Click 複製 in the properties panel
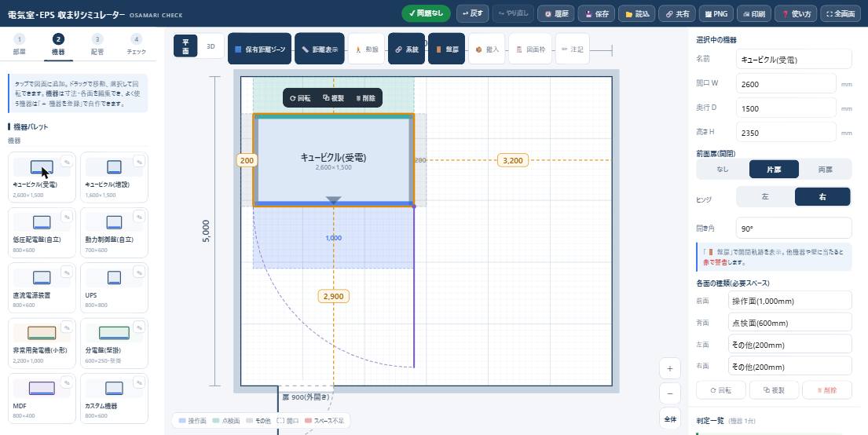Image resolution: width=868 pixels, height=435 pixels. 774,389
